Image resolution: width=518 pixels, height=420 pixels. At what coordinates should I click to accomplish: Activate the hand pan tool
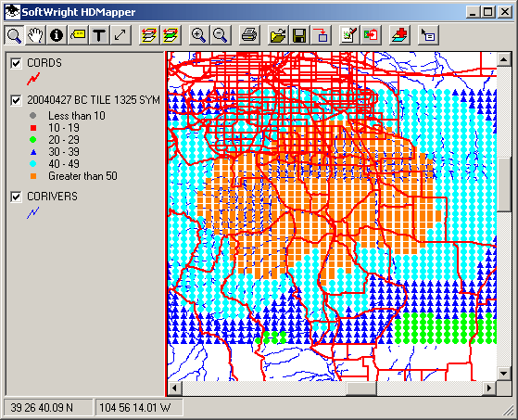pos(35,35)
